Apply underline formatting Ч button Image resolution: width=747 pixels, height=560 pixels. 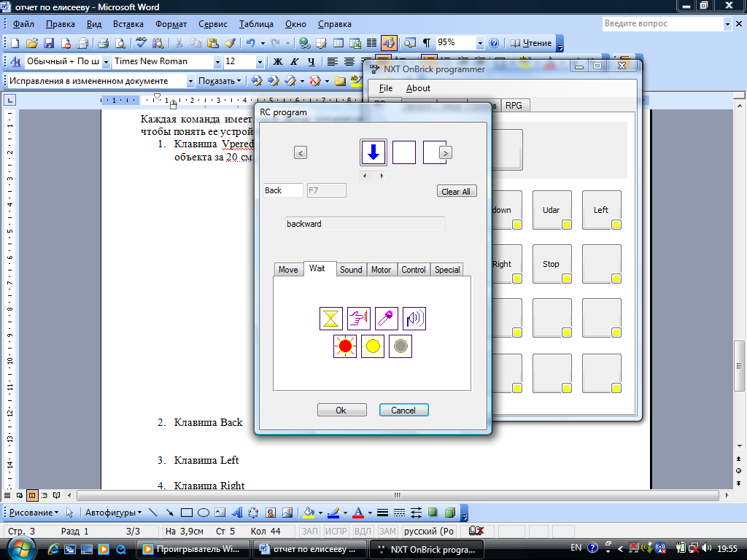pyautogui.click(x=311, y=62)
